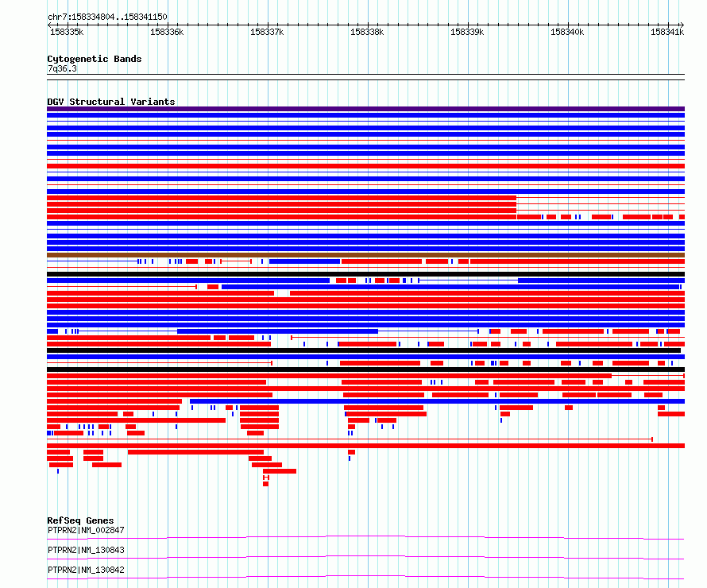Click the 158336k ruler label
The image size is (707, 588).
tap(167, 32)
